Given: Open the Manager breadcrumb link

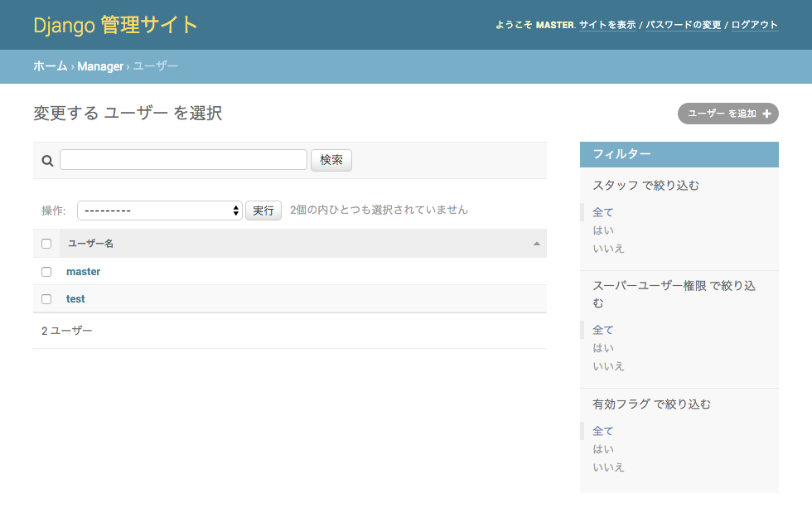Looking at the screenshot, I should (100, 66).
